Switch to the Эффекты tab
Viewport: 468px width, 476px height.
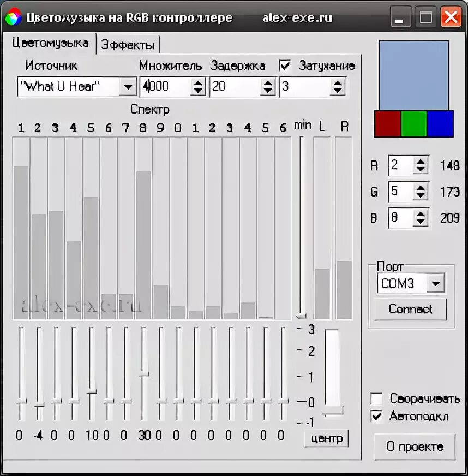click(x=128, y=45)
